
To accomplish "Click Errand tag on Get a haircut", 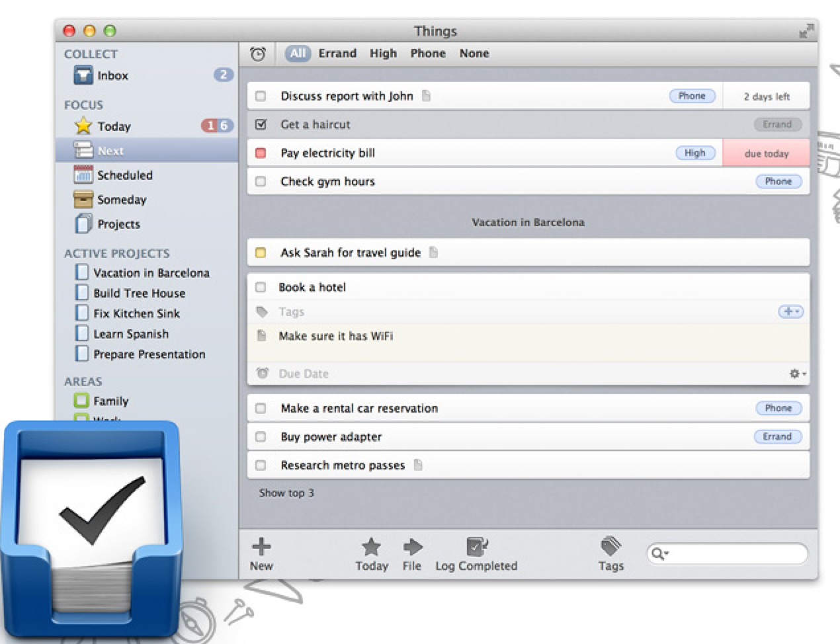I will [x=777, y=124].
